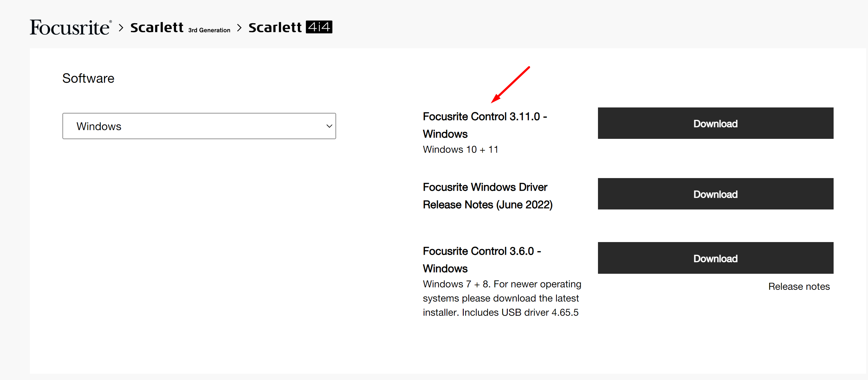Viewport: 868px width, 380px height.
Task: Click the 4i4 model badge
Action: pyautogui.click(x=319, y=27)
